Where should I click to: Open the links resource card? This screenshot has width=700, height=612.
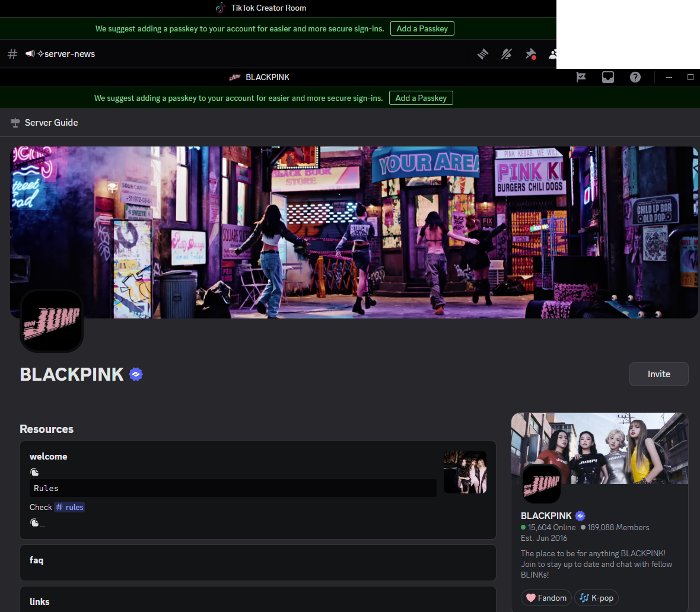(x=258, y=599)
